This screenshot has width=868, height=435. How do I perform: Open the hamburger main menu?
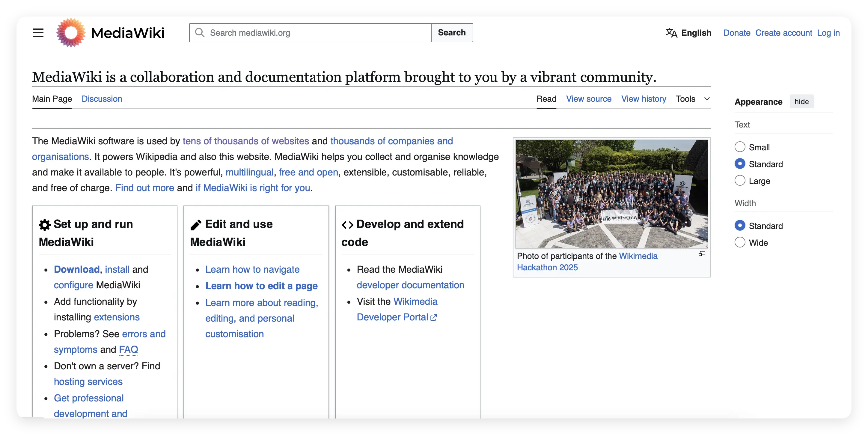(x=38, y=33)
